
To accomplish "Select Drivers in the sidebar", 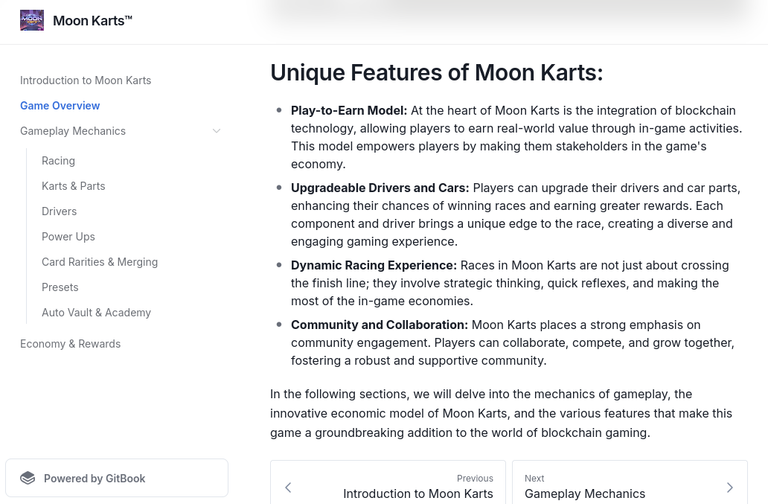I will (59, 211).
